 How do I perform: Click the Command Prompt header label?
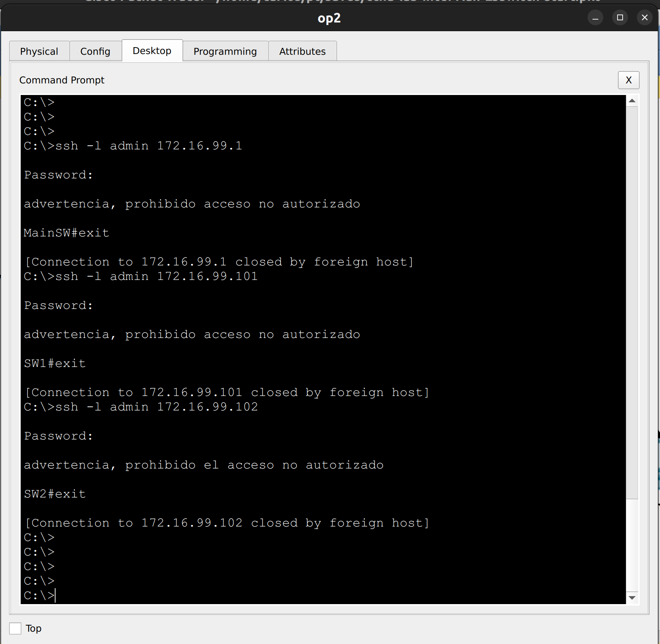[62, 80]
